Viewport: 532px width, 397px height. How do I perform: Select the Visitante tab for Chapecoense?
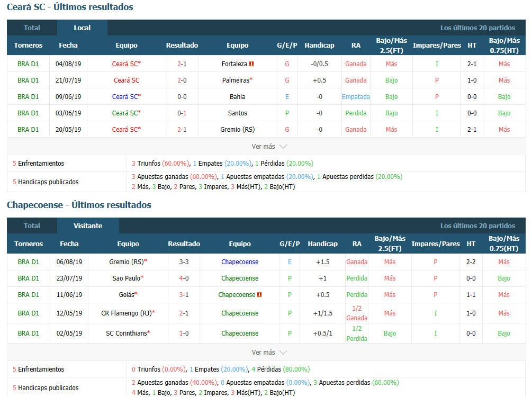(x=88, y=225)
